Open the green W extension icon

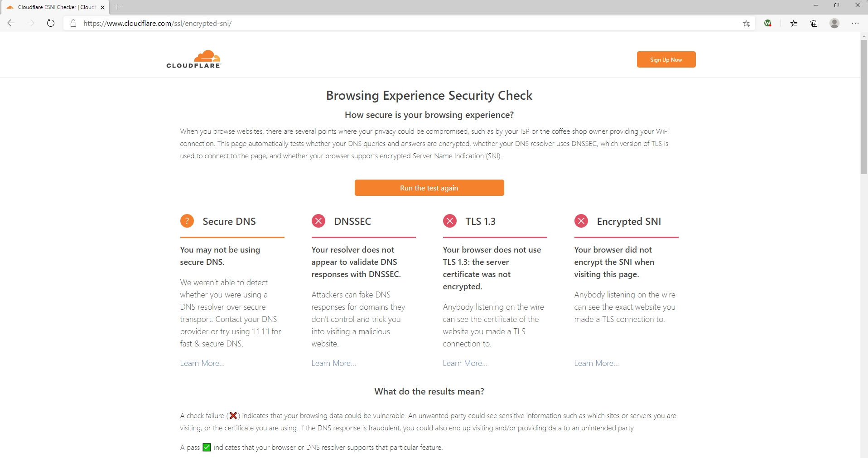point(768,23)
